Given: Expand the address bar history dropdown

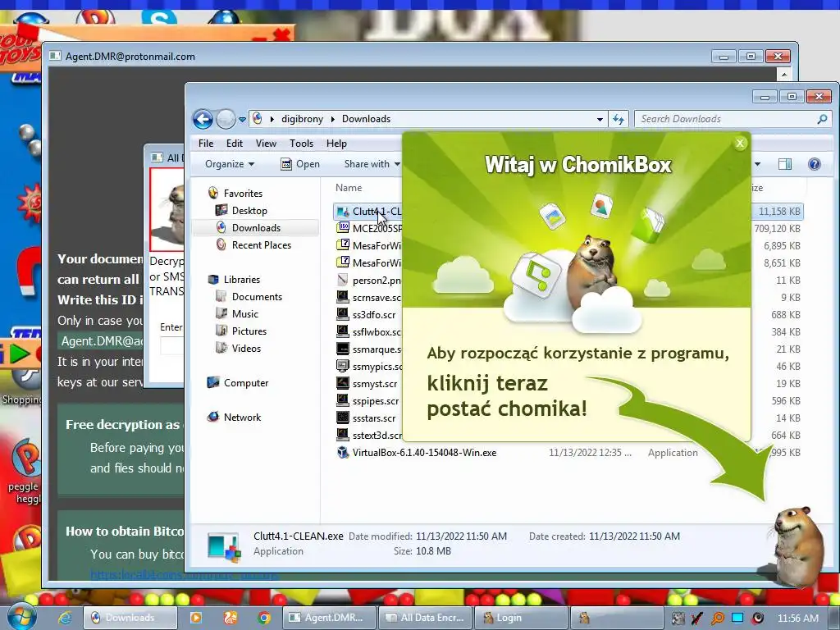Looking at the screenshot, I should 600,120.
